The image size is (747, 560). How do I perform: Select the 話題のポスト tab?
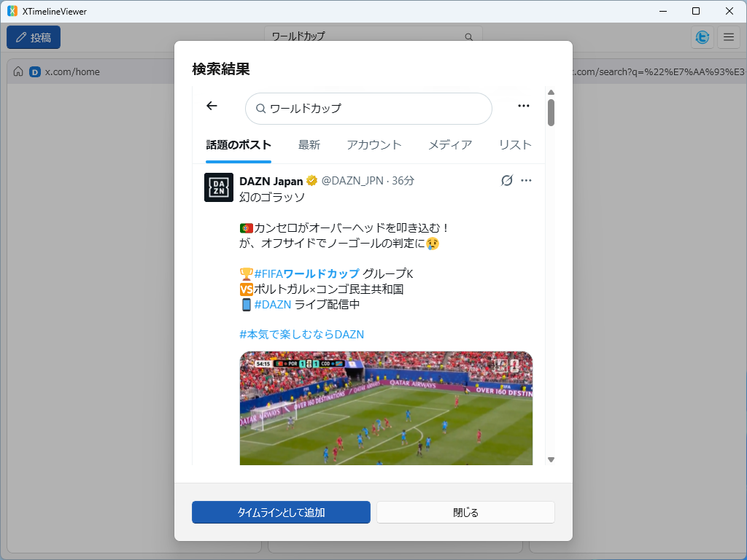(239, 145)
